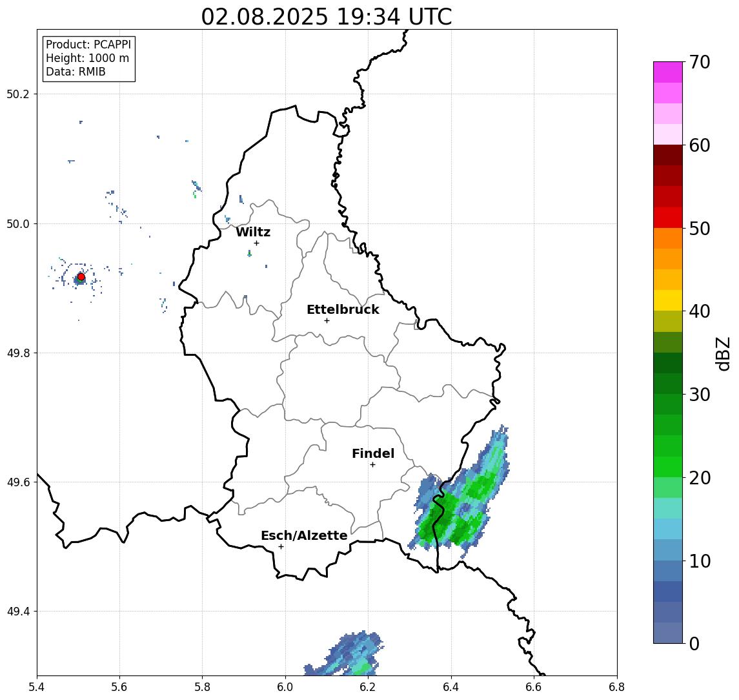Click the Height: 1000 m info line
This screenshot has height=700, width=739.
[x=87, y=58]
